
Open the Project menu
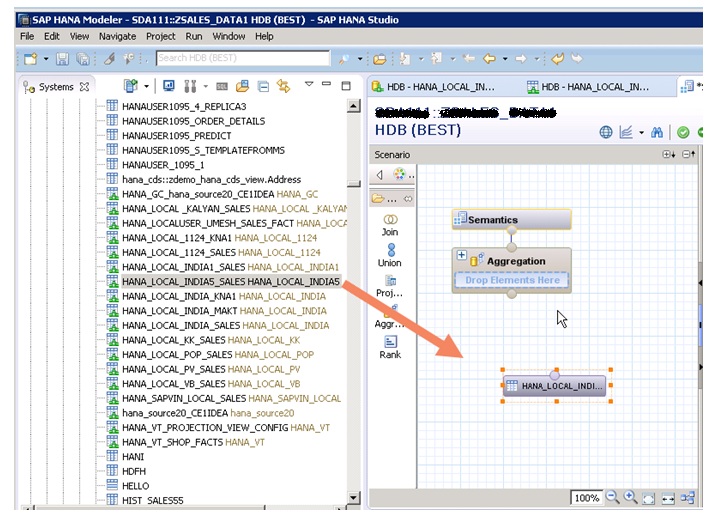(x=161, y=36)
